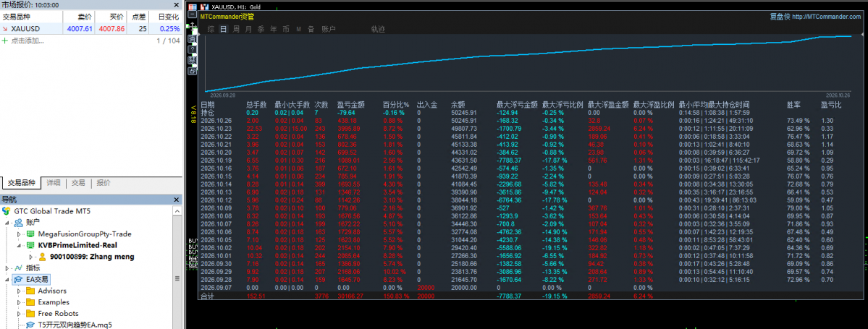Viewport: 868px width, 329px height.
Task: Collapse the KVBPrimeLimited-Real account node
Action: [x=20, y=245]
